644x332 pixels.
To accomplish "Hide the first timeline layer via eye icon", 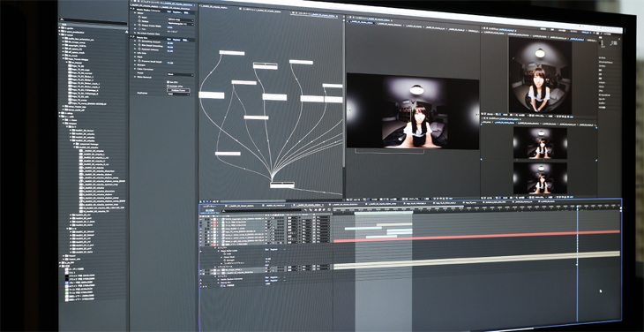I will (x=201, y=219).
